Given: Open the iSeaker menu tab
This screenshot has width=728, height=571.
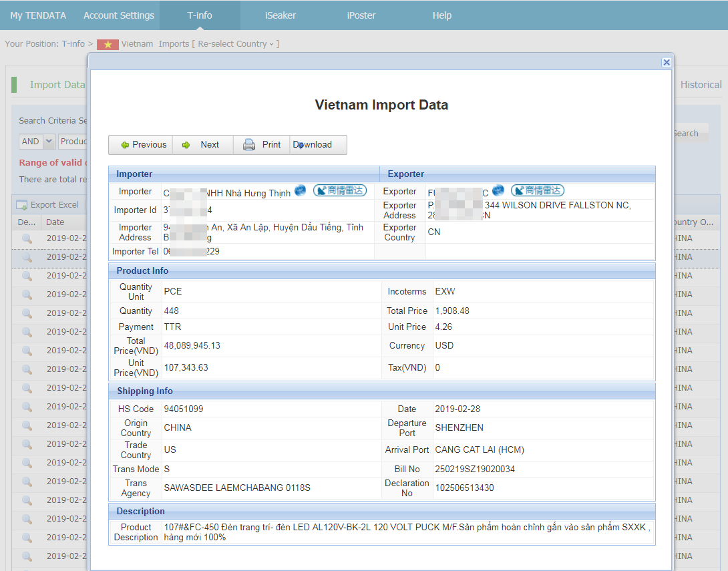Looking at the screenshot, I should pyautogui.click(x=280, y=15).
